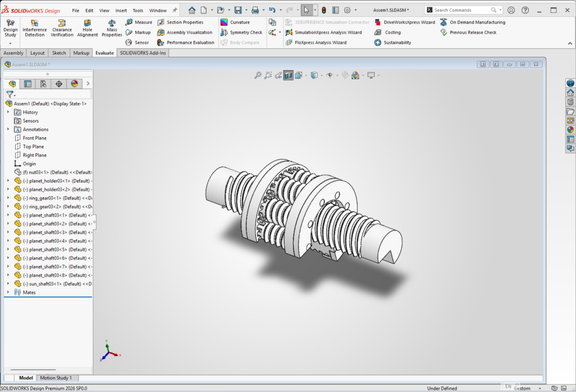Toggle the rebuild traffic light indicator

tap(323, 10)
